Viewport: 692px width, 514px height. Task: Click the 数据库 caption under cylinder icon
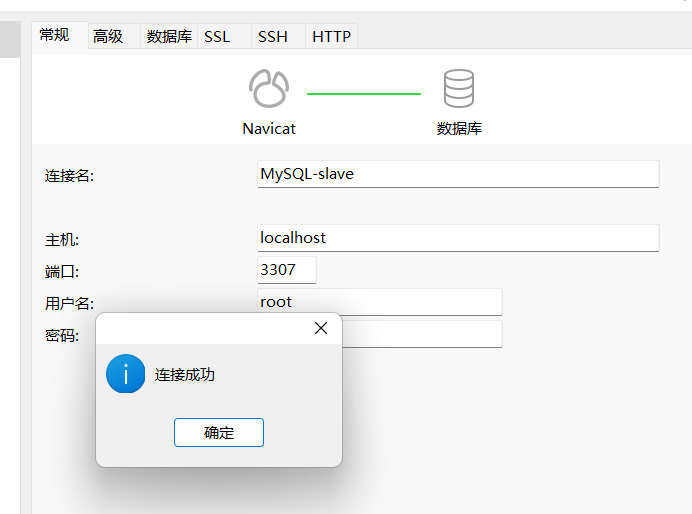click(x=459, y=129)
